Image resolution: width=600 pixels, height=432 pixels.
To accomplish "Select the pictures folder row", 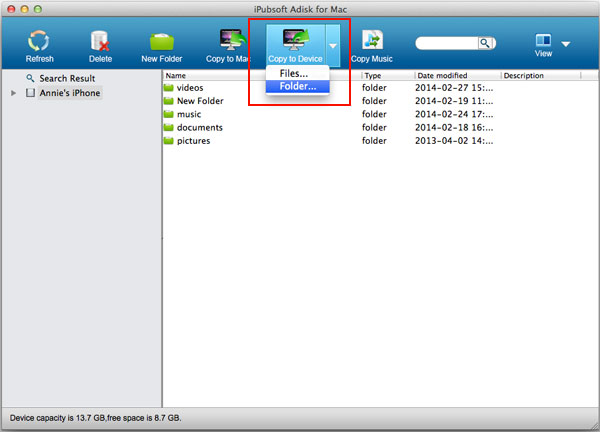I will [380, 141].
